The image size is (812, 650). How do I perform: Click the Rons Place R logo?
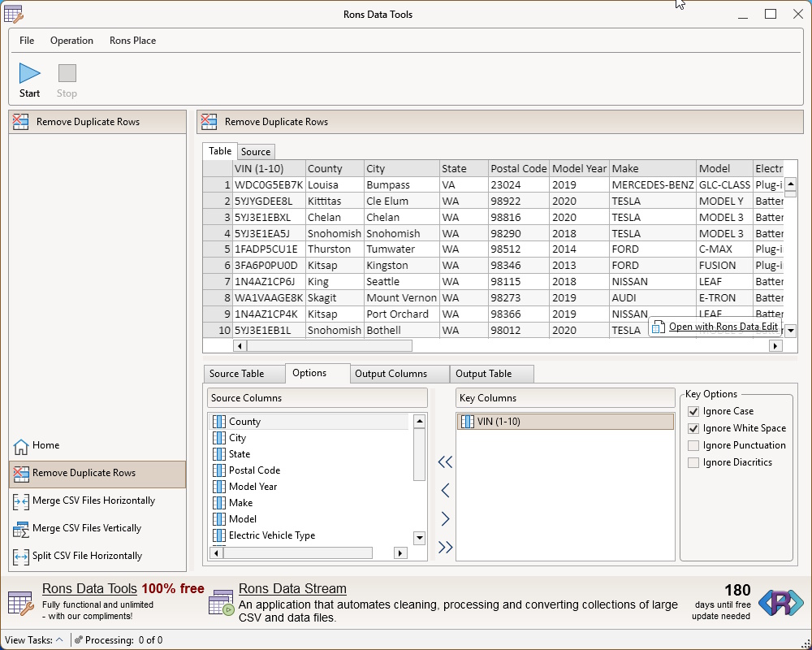(x=781, y=603)
